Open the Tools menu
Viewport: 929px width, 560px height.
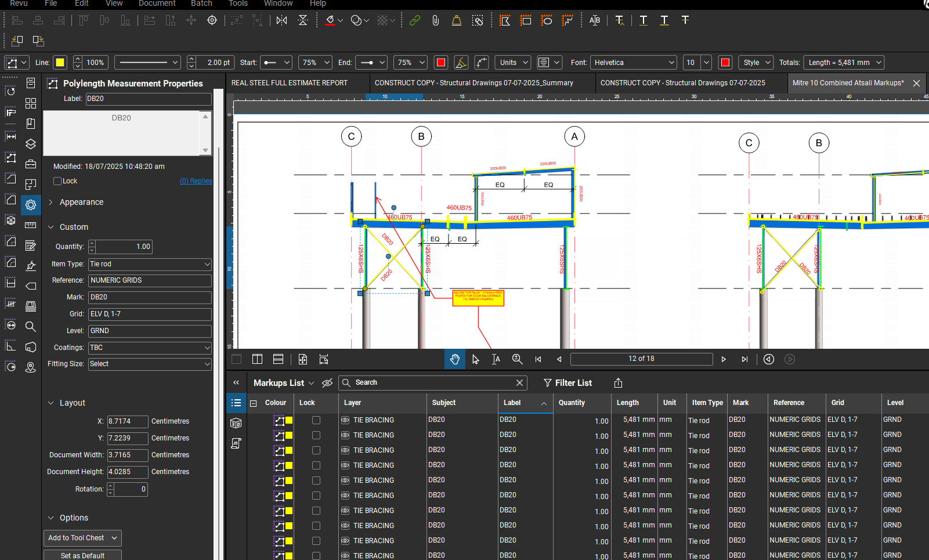pos(238,3)
